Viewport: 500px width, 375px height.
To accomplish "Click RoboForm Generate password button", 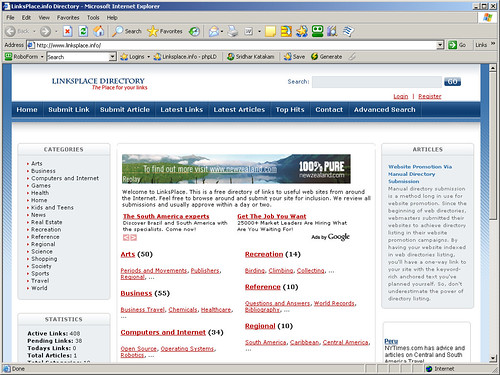I will click(327, 57).
